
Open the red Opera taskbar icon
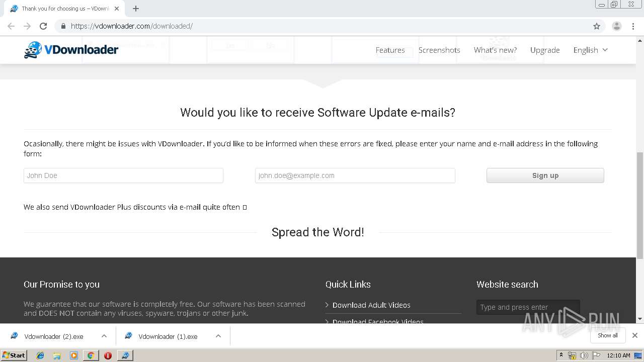coord(108,355)
